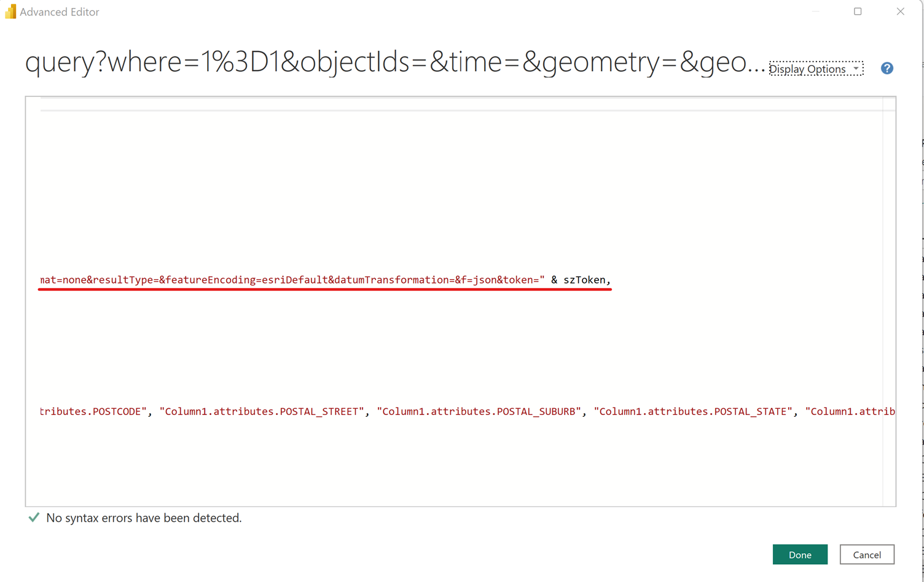Image resolution: width=924 pixels, height=582 pixels.
Task: Click the query title starting with query?where=1%3D1
Action: (x=395, y=63)
